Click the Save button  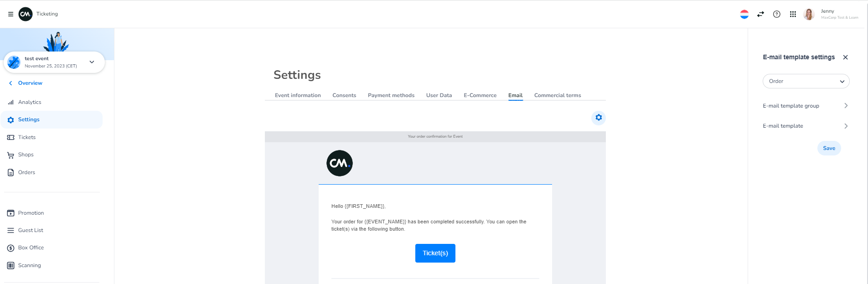[x=829, y=148]
